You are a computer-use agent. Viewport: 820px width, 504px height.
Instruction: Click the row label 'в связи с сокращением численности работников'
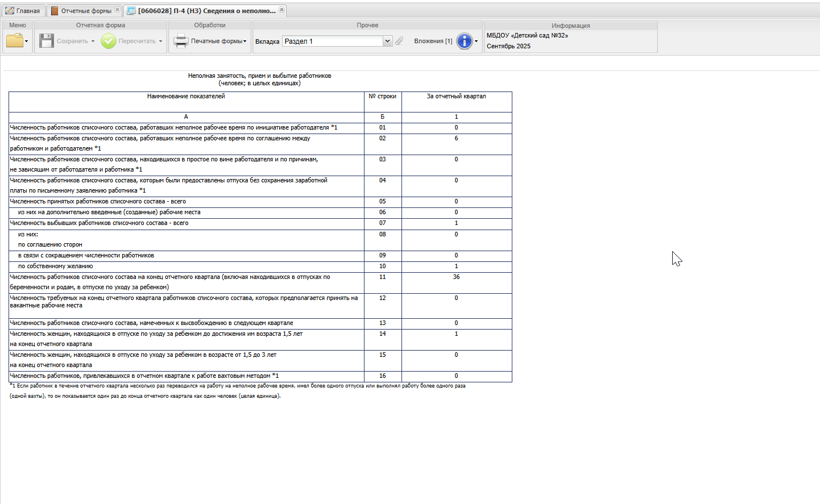click(x=86, y=255)
